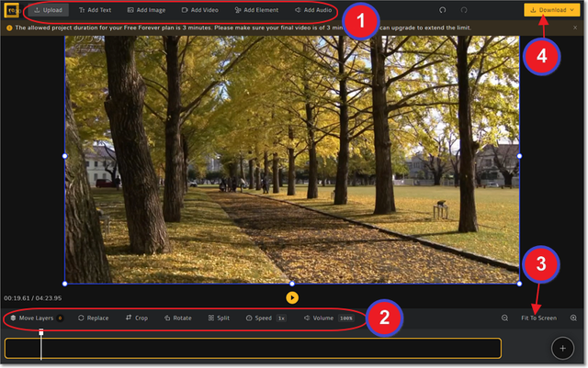Choose Add Video from the toolbar
The width and height of the screenshot is (588, 368).
pyautogui.click(x=199, y=10)
